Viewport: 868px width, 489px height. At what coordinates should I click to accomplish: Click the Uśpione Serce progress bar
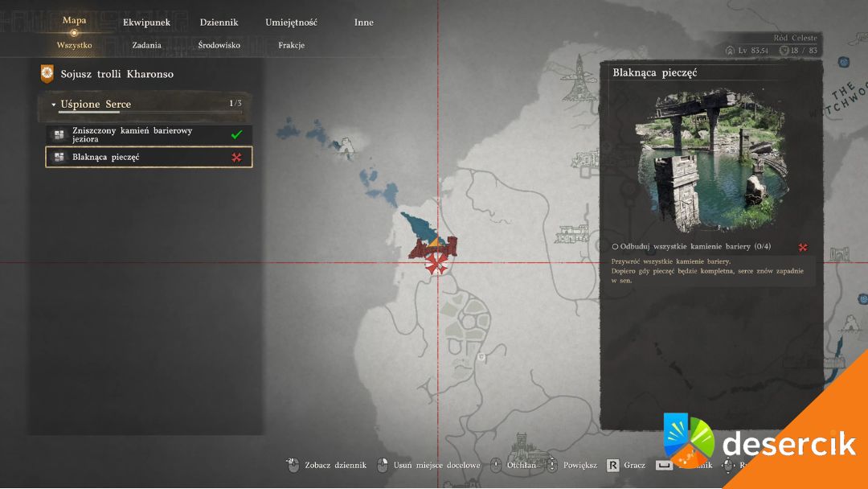149,113
